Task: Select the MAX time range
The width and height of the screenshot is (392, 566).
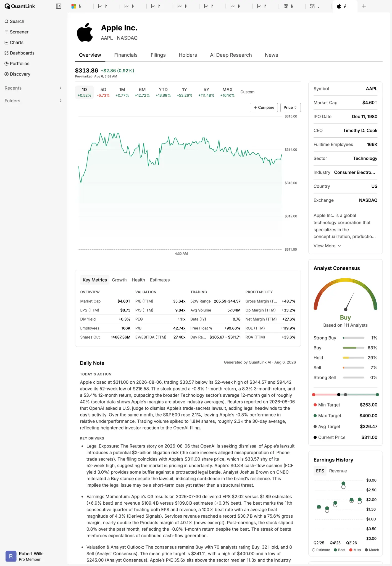Action: 227,92
